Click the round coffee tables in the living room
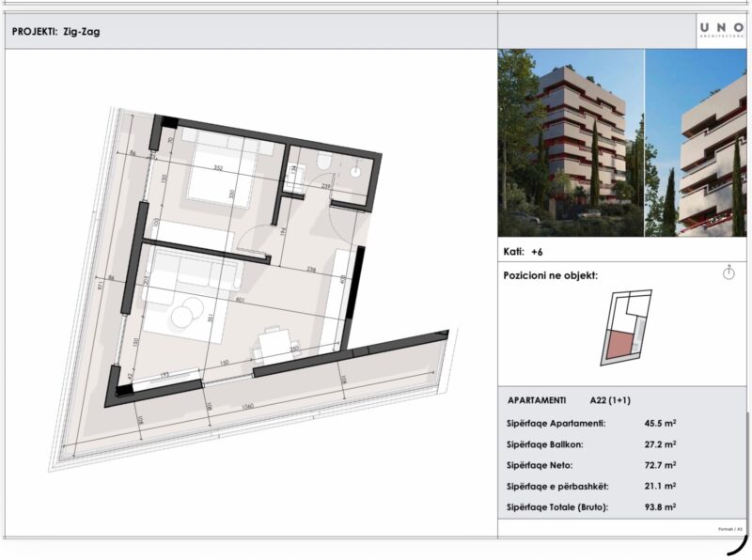The height and width of the screenshot is (560, 752). tap(187, 312)
